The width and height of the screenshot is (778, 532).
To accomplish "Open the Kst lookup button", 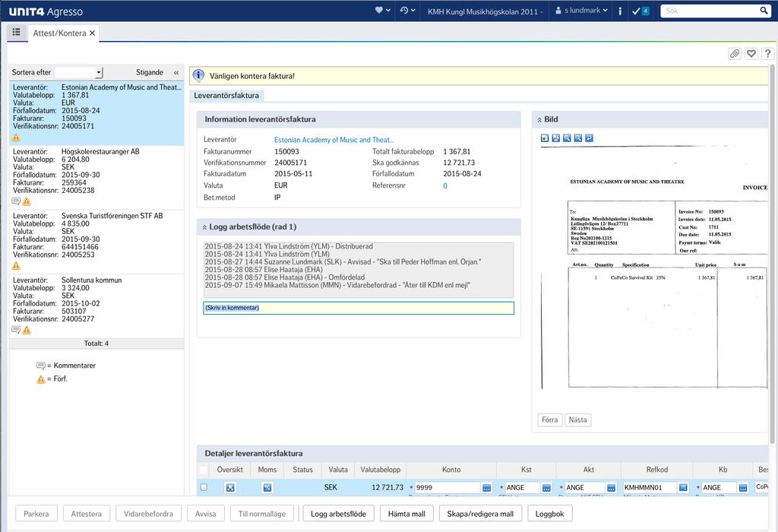I will pos(546,488).
